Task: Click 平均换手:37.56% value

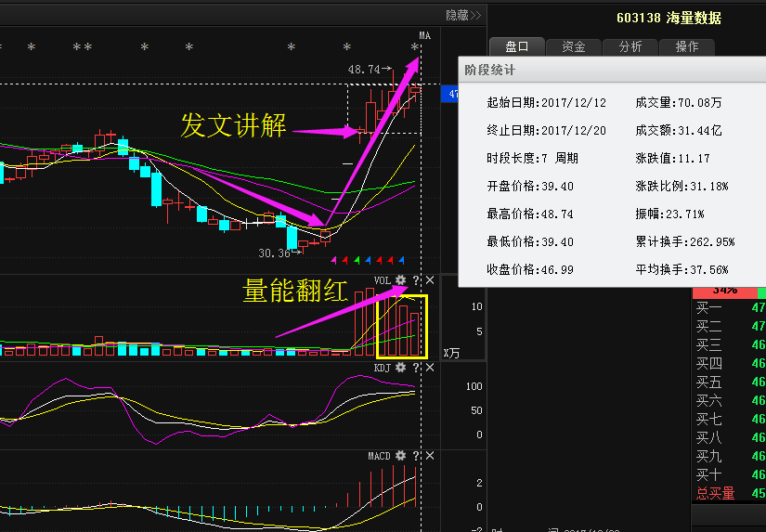Action: tap(682, 269)
